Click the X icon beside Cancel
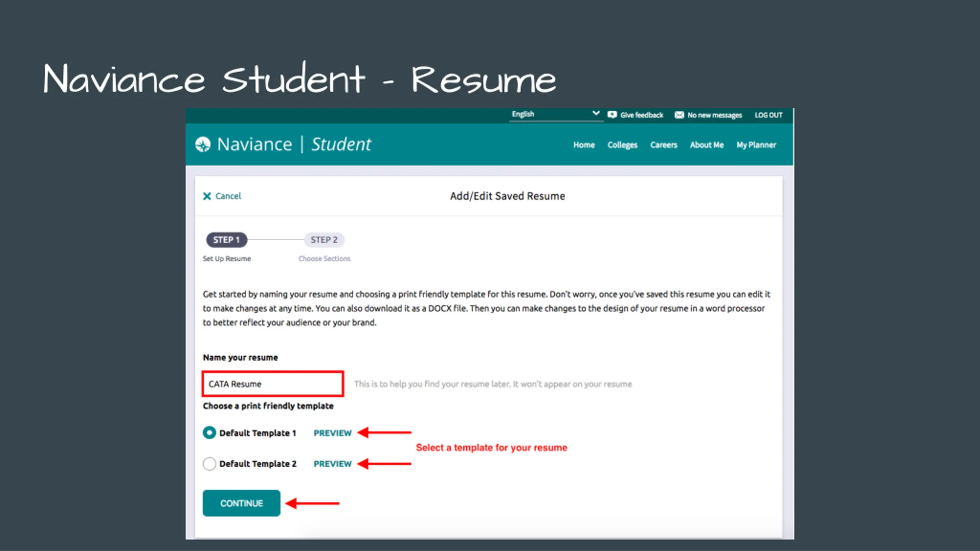Viewport: 980px width, 551px height. (x=207, y=196)
